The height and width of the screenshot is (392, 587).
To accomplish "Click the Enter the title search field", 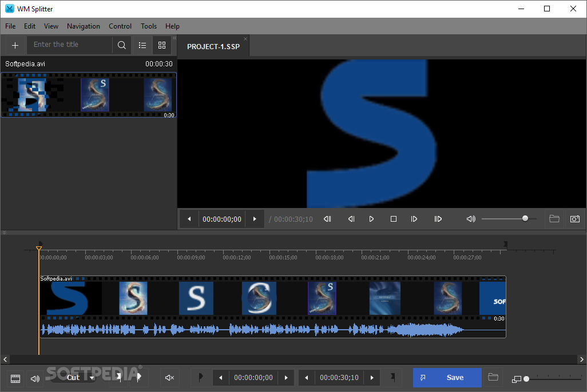I will point(70,45).
